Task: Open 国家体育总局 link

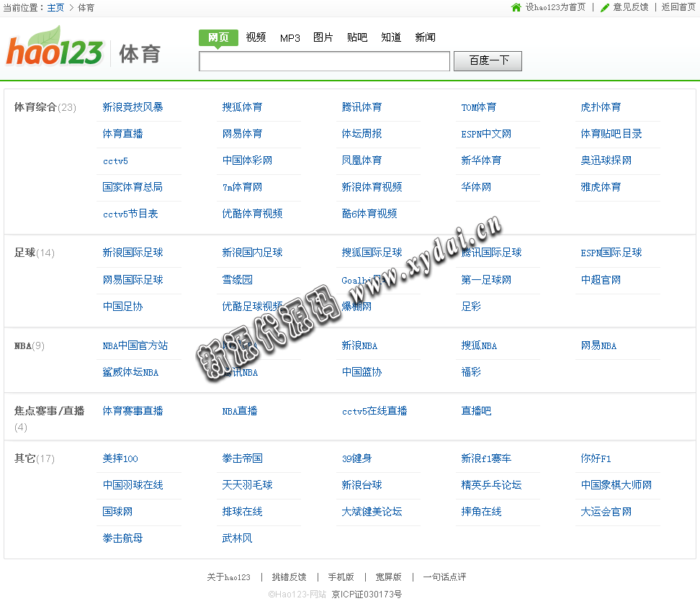Action: (x=133, y=187)
